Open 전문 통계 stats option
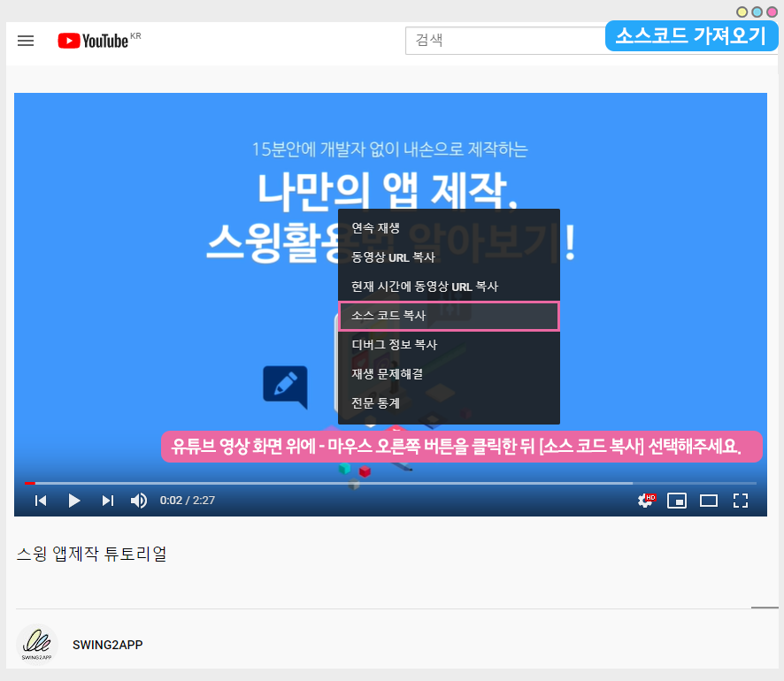Viewport: 784px width, 681px height. pos(376,403)
